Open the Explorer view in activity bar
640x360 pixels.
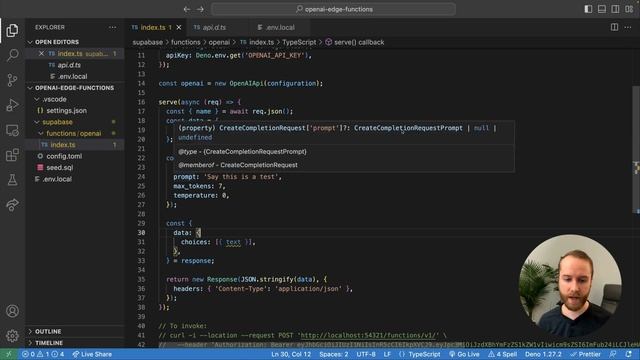pyautogui.click(x=12, y=30)
